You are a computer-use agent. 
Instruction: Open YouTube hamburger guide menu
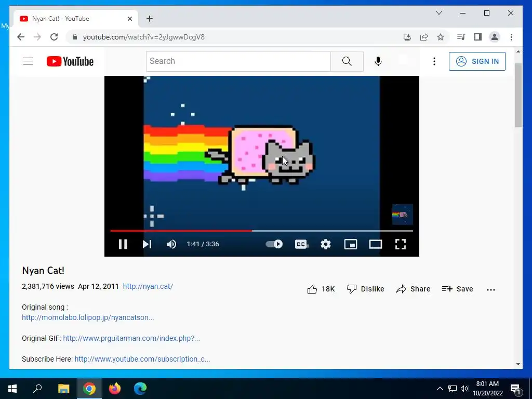pyautogui.click(x=28, y=61)
